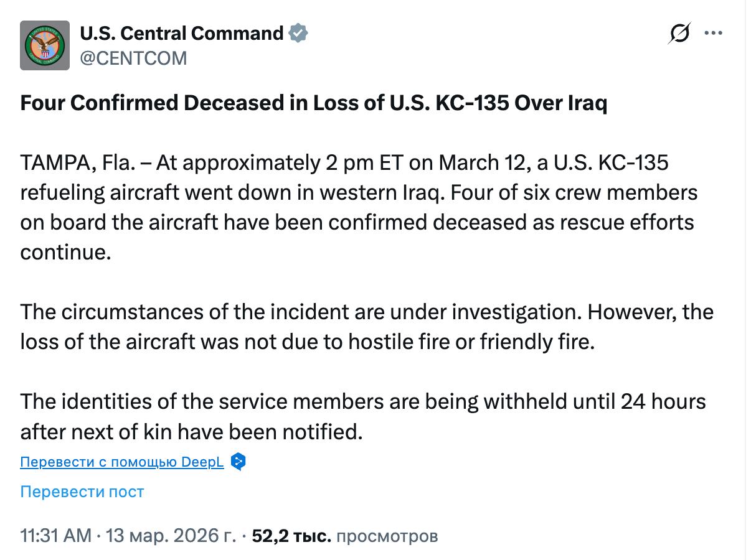Click 'Перевести с помощью DeepL' link
The width and height of the screenshot is (751, 560).
tap(122, 462)
